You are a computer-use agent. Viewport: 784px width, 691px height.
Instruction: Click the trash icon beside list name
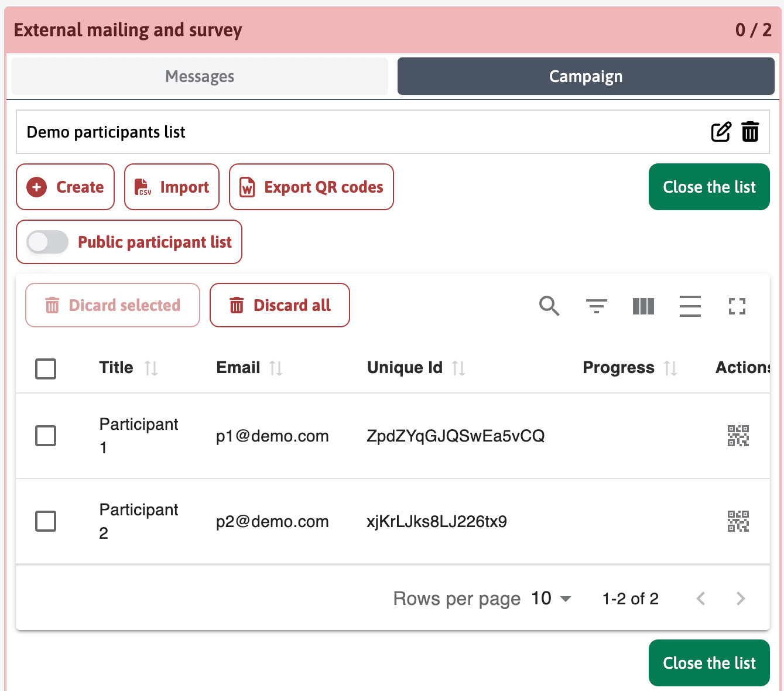pos(750,132)
